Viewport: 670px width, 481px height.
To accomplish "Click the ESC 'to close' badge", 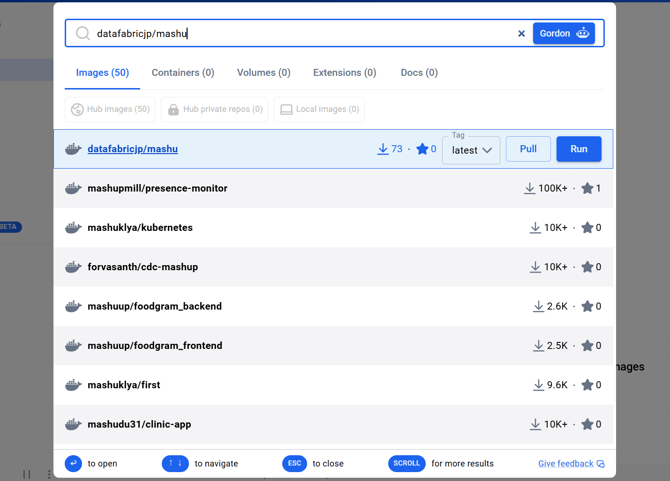I will point(294,463).
